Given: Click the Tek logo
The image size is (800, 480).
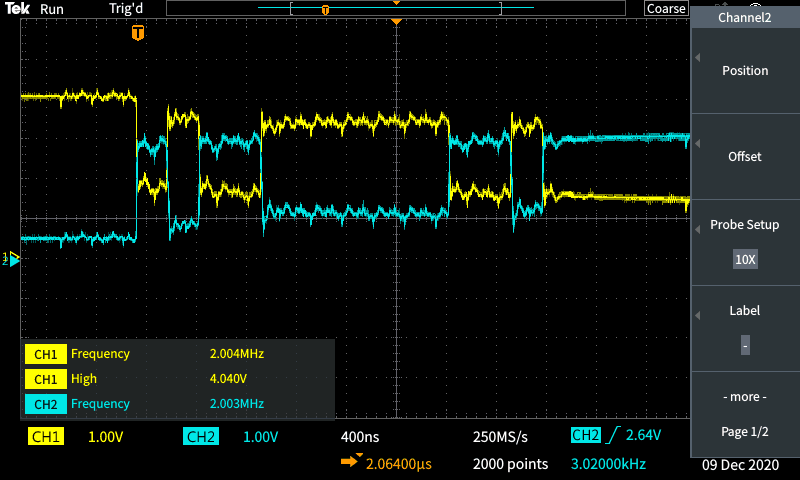Looking at the screenshot, I should click(17, 8).
